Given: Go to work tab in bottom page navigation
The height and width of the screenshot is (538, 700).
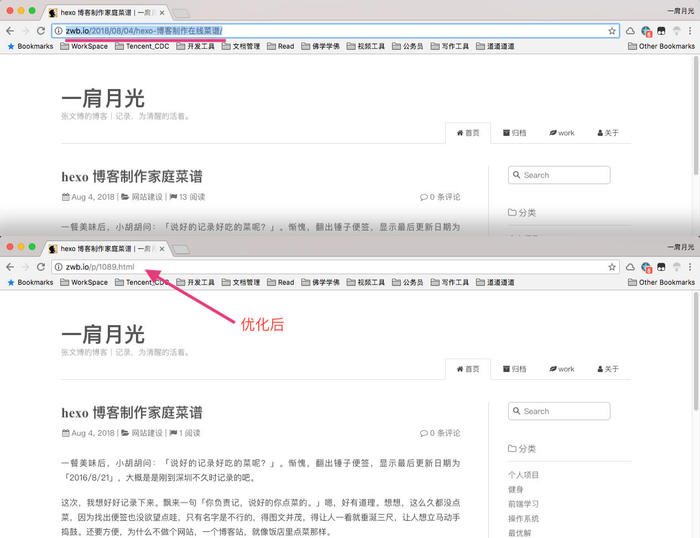Looking at the screenshot, I should coord(562,369).
